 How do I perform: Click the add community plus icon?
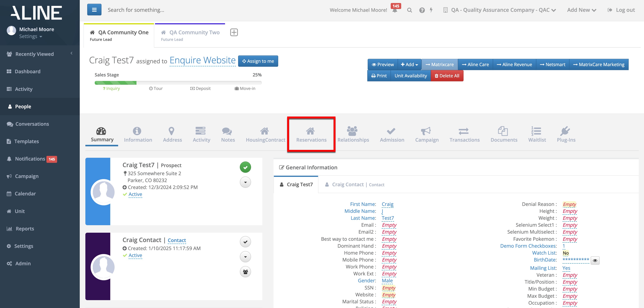(x=234, y=33)
